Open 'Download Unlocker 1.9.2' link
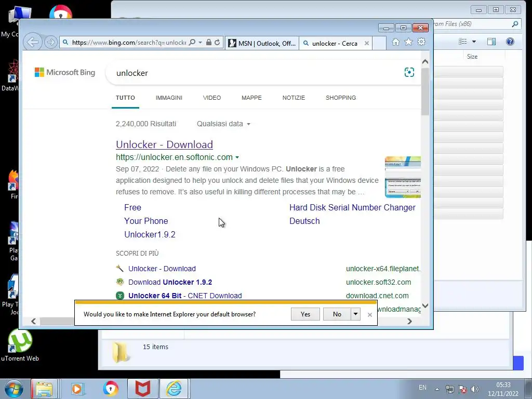This screenshot has height=399, width=532. click(x=170, y=282)
